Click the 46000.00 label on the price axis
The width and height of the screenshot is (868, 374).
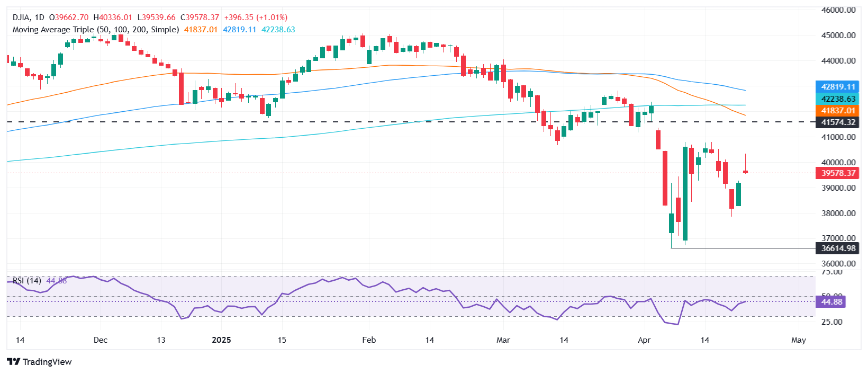(x=838, y=10)
